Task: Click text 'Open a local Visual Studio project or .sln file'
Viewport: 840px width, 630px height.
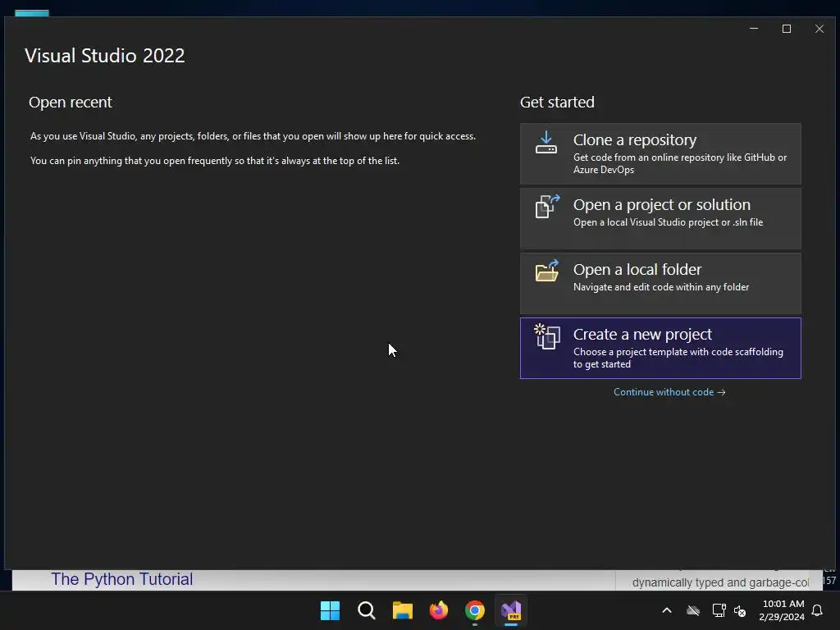Action: pyautogui.click(x=668, y=222)
